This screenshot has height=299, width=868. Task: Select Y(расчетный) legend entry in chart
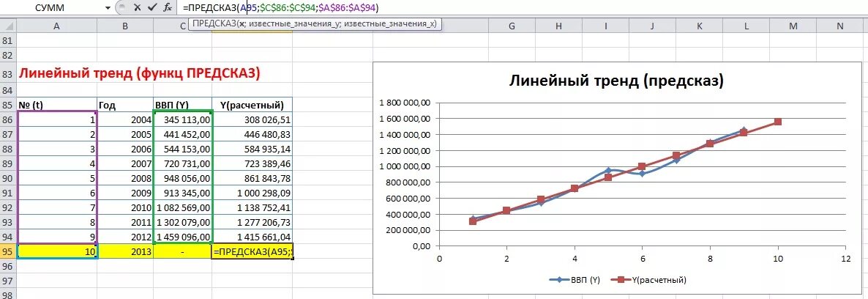point(648,280)
